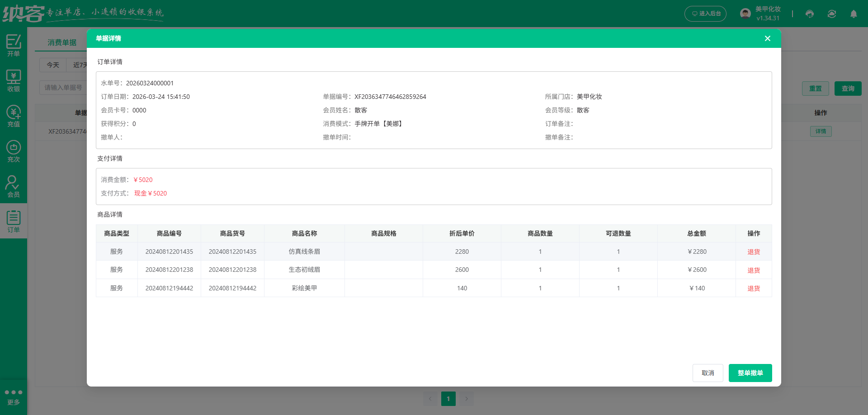This screenshot has height=415, width=868.
Task: Open the notification bell icon
Action: click(x=854, y=14)
